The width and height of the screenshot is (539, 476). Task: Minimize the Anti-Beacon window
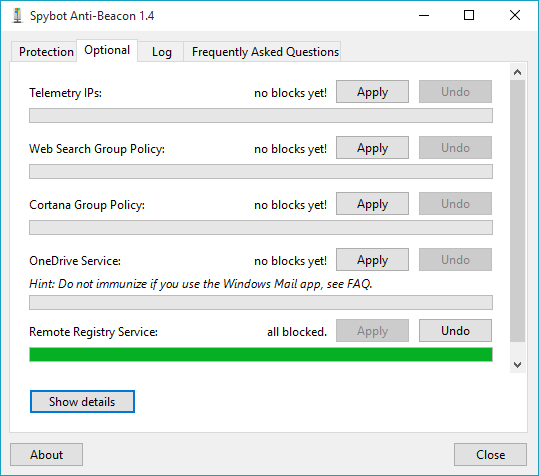point(424,15)
